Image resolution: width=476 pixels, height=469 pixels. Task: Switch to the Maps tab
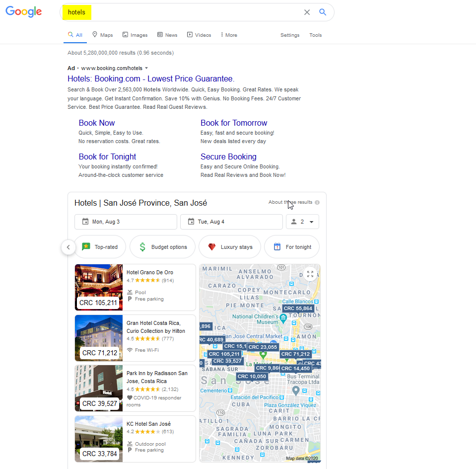[103, 35]
